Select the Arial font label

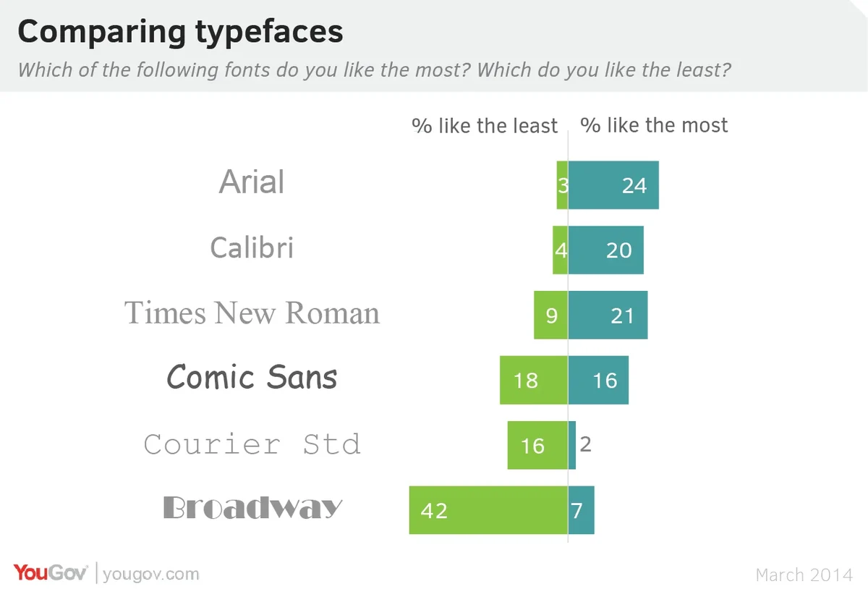pos(252,182)
